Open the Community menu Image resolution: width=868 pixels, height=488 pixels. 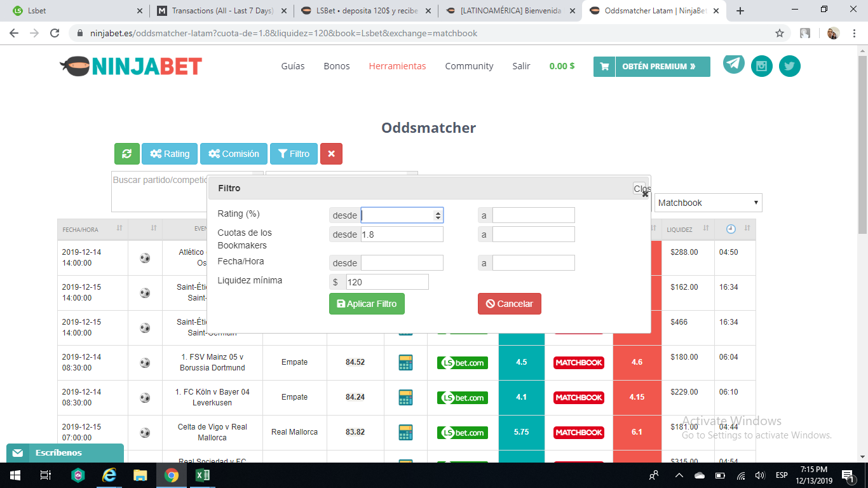click(469, 66)
